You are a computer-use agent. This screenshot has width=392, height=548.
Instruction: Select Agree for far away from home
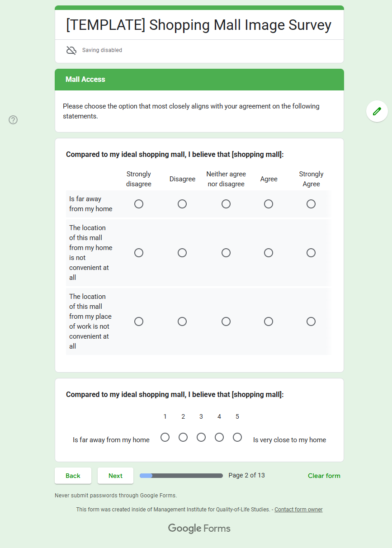click(269, 204)
